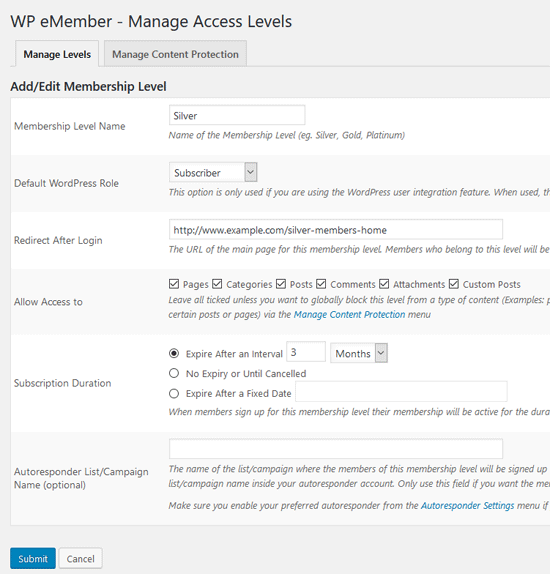
Task: Click the Add/Edit Membership Level heading
Action: coord(88,86)
